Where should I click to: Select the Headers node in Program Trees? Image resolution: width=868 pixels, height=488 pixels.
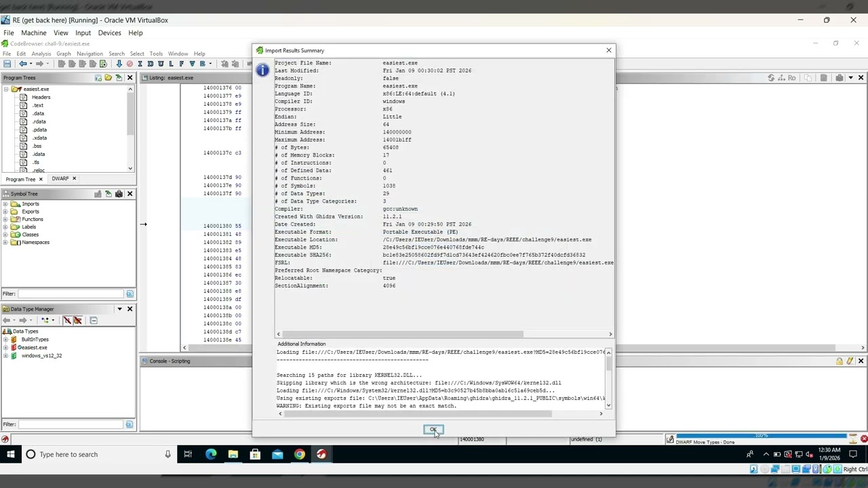pyautogui.click(x=41, y=97)
